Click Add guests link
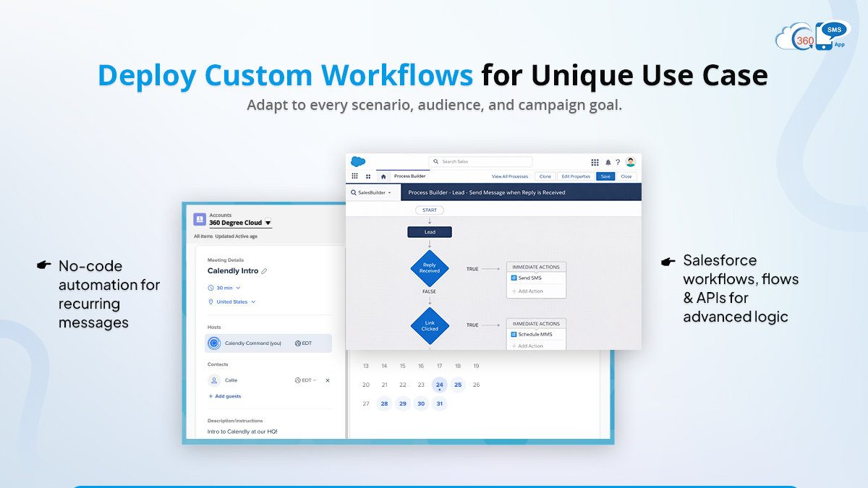 (x=224, y=396)
